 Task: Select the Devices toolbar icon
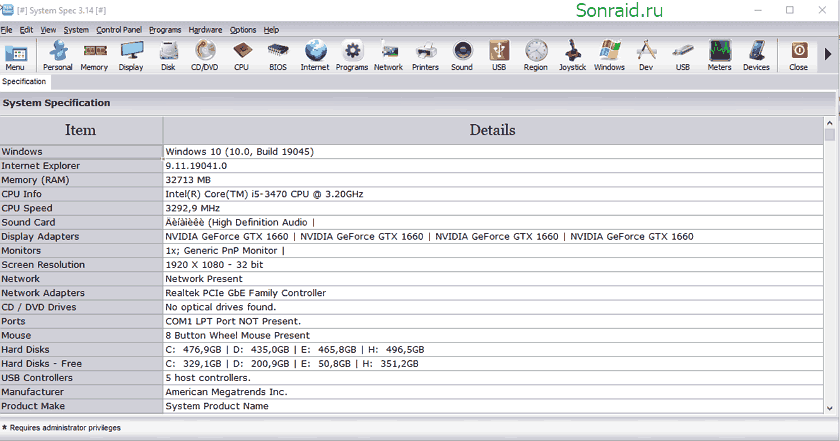click(x=756, y=56)
